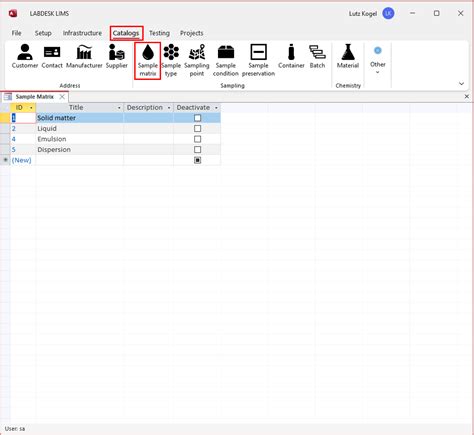The height and width of the screenshot is (435, 474).
Task: Toggle Deactivate checkbox for Emulsion
Action: point(197,139)
